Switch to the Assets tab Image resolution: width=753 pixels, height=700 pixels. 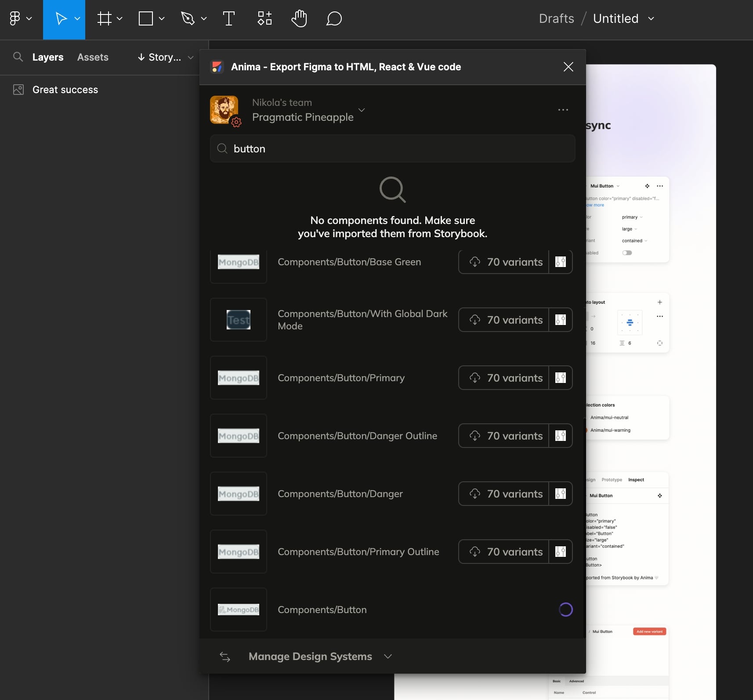click(93, 57)
